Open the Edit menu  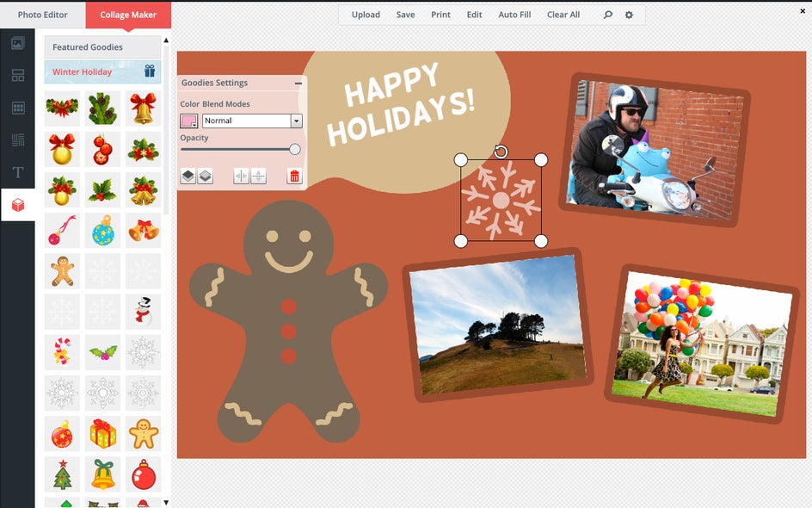(x=474, y=15)
